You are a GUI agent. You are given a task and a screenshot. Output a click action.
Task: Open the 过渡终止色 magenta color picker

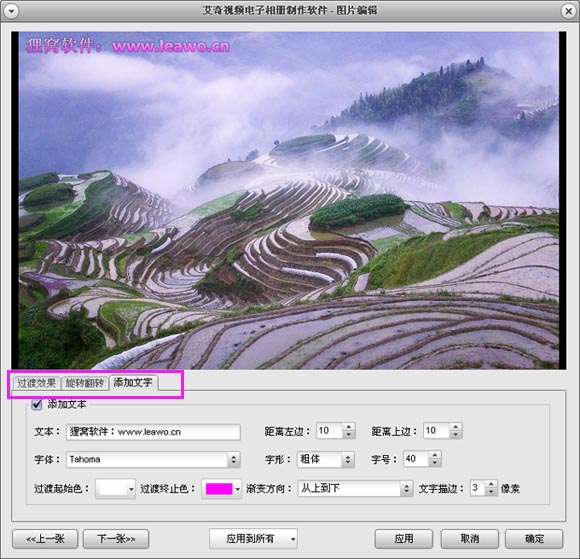[222, 489]
